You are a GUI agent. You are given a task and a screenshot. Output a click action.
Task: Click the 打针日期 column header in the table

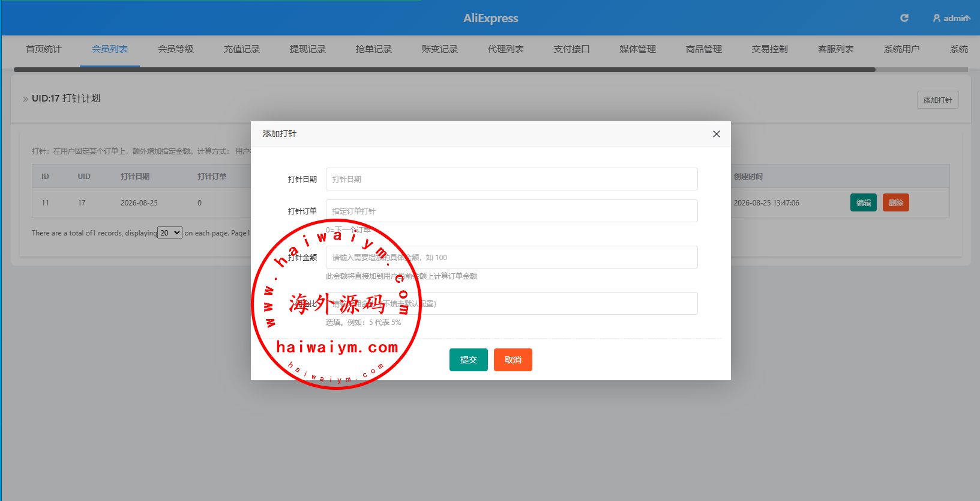point(135,177)
